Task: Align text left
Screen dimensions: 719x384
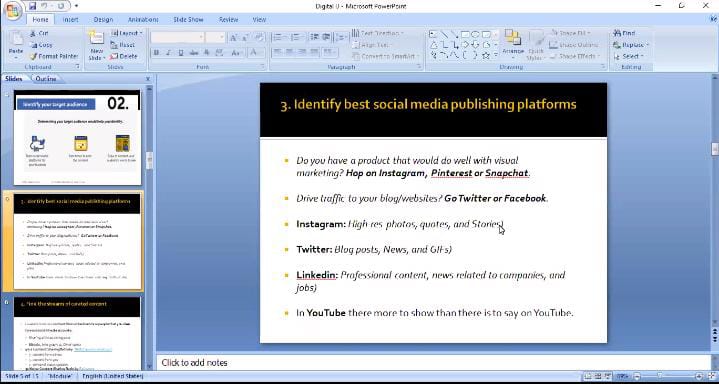Action: coord(277,52)
